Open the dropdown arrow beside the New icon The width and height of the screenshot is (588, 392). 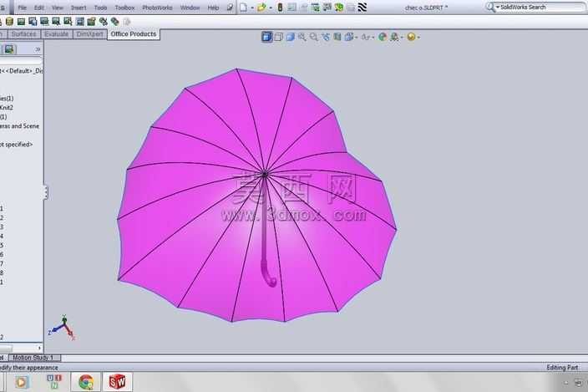tap(252, 8)
